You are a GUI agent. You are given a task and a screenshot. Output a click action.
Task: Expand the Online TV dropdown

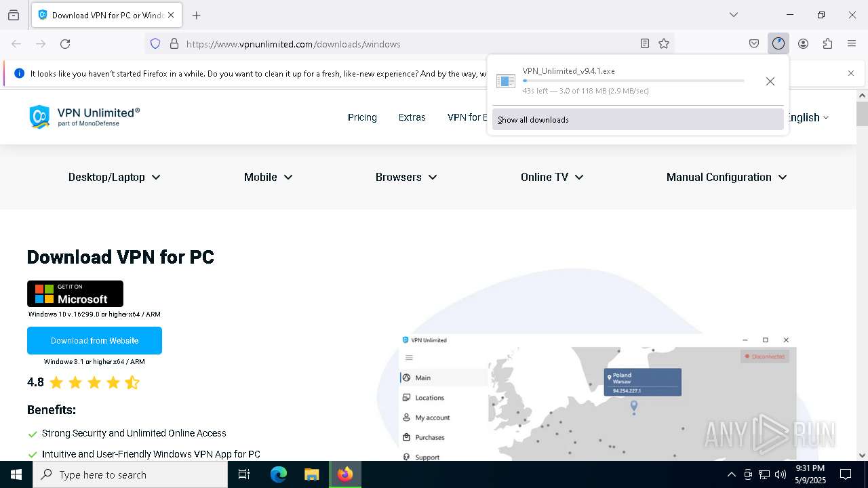tap(552, 177)
